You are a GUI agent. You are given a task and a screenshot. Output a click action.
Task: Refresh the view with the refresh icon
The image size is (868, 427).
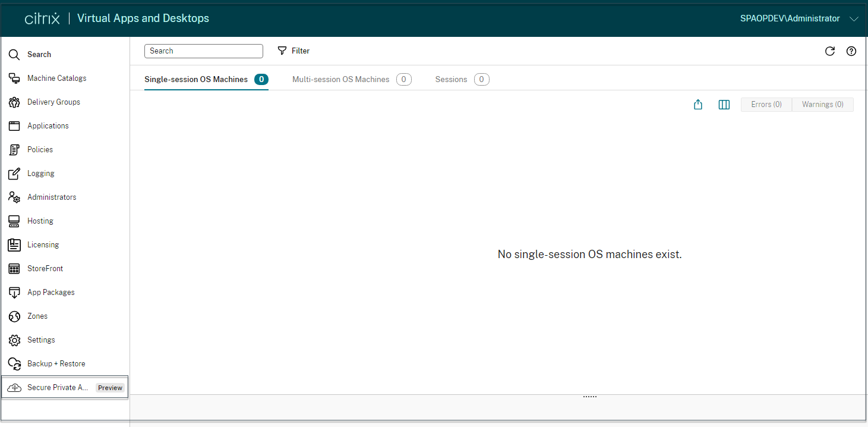point(830,51)
